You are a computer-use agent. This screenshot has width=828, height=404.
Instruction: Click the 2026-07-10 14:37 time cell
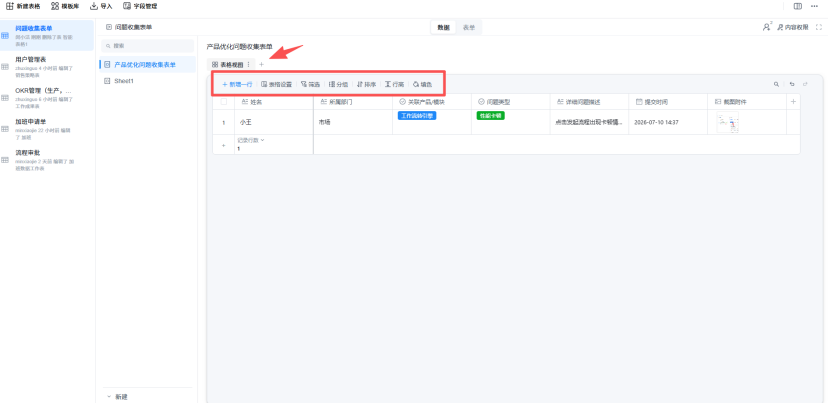(668, 122)
